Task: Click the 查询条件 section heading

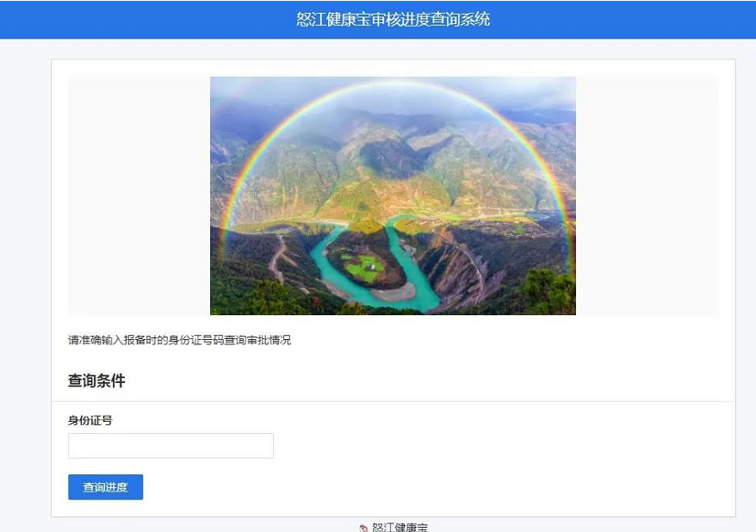Action: [96, 380]
